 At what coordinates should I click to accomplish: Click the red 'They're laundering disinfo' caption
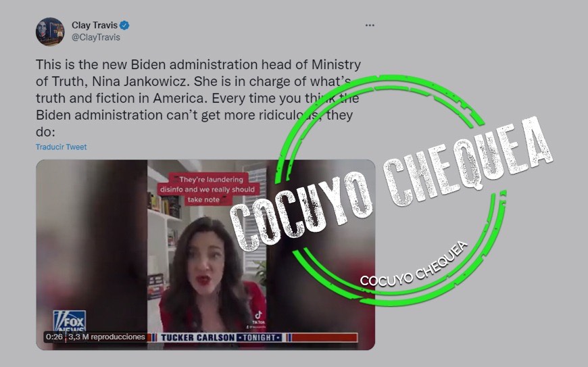point(207,189)
